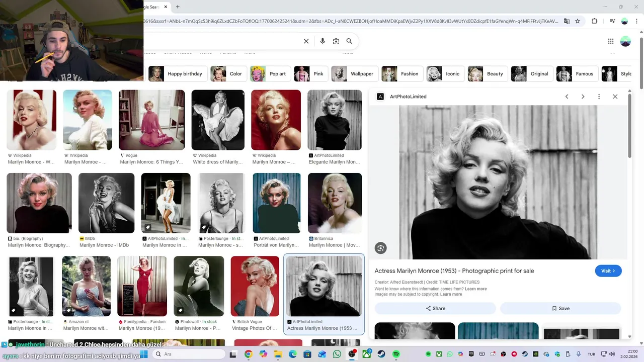Bookmark this page with star icon
This screenshot has width=644, height=362.
(578, 21)
